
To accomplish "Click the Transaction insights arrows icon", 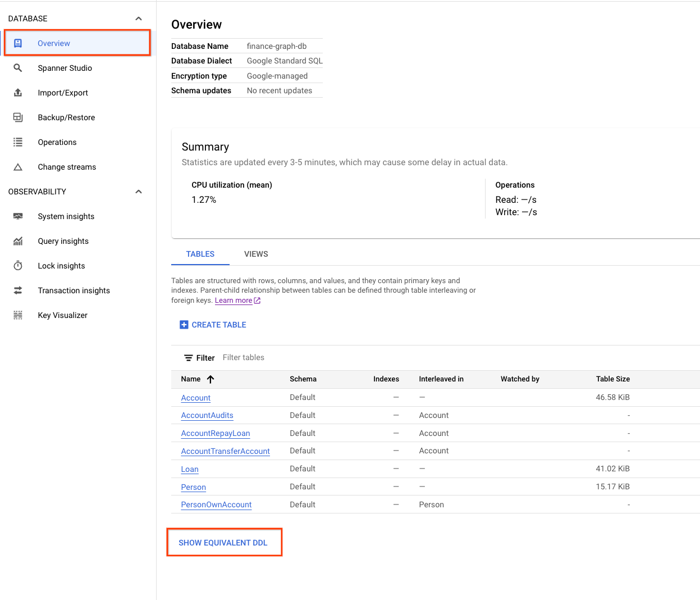I will [18, 290].
